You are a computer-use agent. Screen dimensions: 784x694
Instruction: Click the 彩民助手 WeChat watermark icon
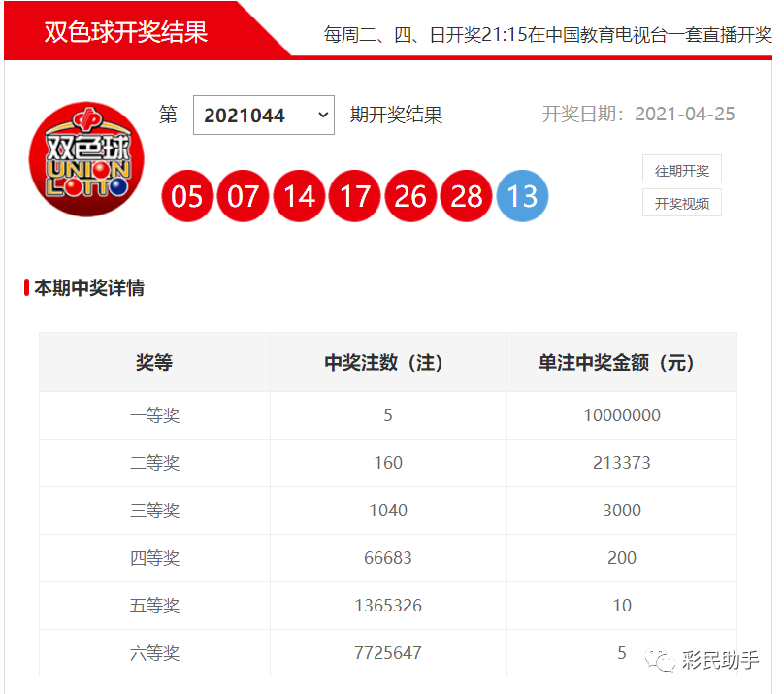tap(659, 660)
